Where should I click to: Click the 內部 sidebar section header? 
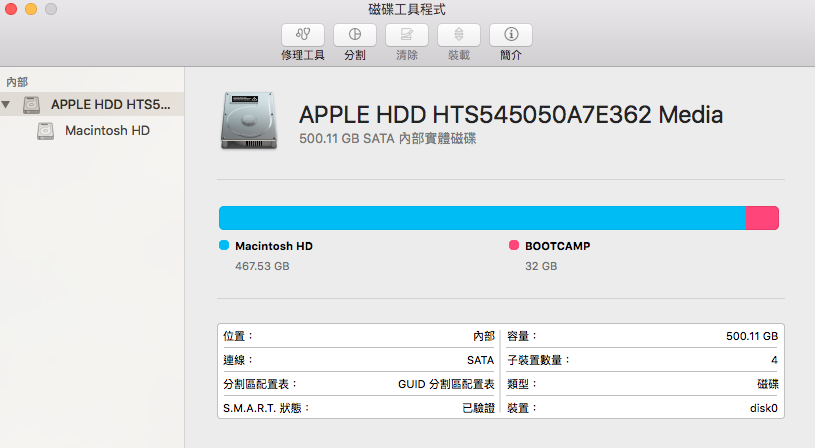[17, 82]
